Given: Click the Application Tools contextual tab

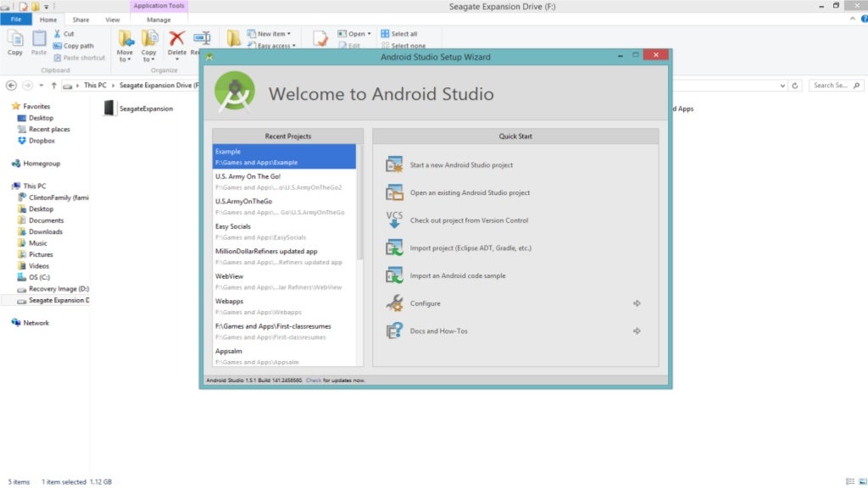Looking at the screenshot, I should click(159, 6).
